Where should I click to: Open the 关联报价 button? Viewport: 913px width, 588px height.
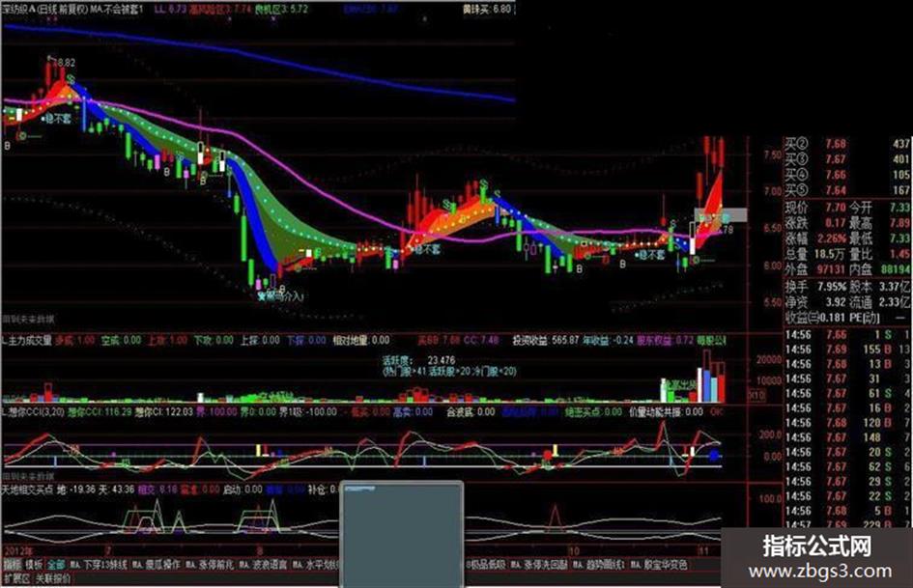click(53, 578)
